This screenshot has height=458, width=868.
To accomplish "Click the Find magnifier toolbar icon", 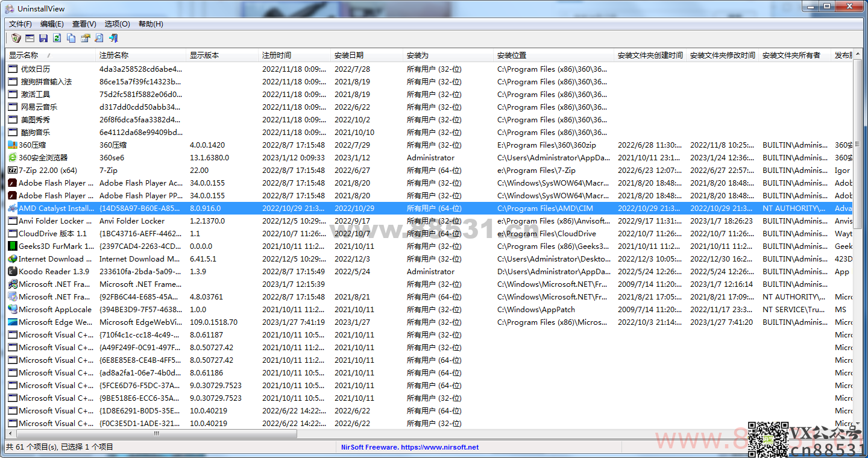I will coord(99,38).
